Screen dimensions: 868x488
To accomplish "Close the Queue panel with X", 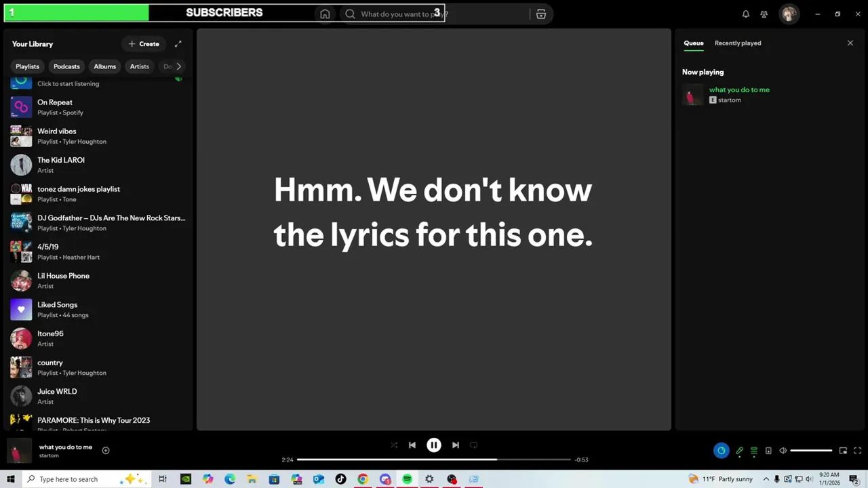I will tap(850, 43).
